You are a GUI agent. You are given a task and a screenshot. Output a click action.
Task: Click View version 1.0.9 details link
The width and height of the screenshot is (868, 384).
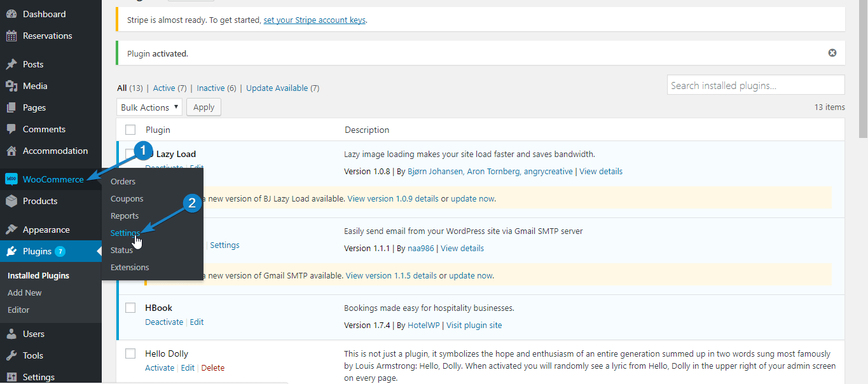point(393,198)
